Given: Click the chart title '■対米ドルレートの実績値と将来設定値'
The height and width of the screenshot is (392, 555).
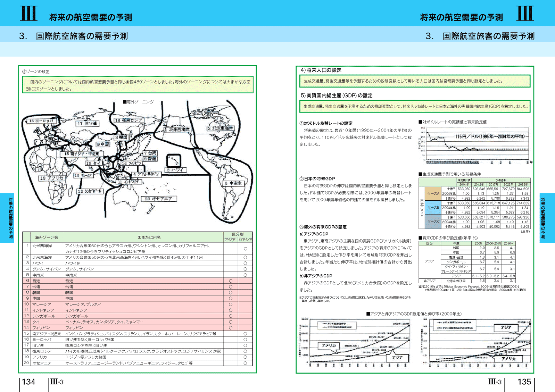Looking at the screenshot, I should [453, 122].
